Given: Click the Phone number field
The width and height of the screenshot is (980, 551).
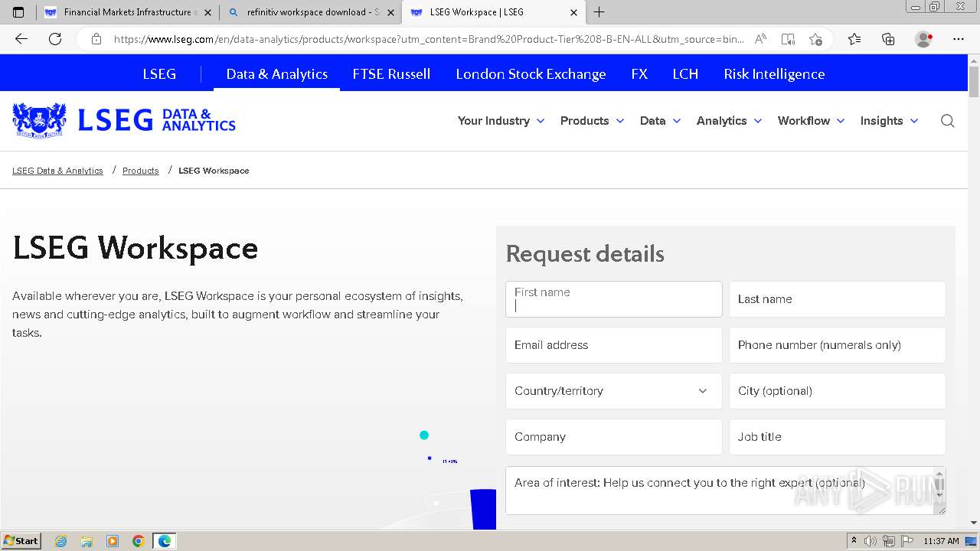Looking at the screenshot, I should [x=837, y=345].
